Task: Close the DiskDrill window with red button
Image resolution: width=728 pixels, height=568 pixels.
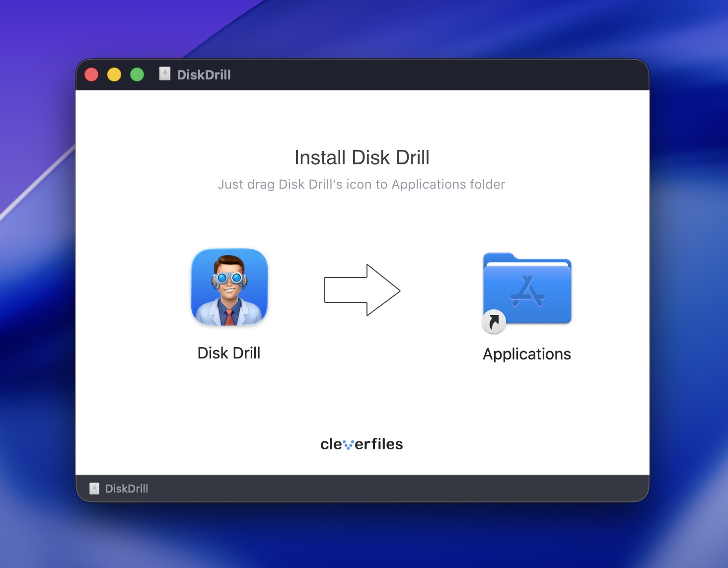Action: coord(91,74)
